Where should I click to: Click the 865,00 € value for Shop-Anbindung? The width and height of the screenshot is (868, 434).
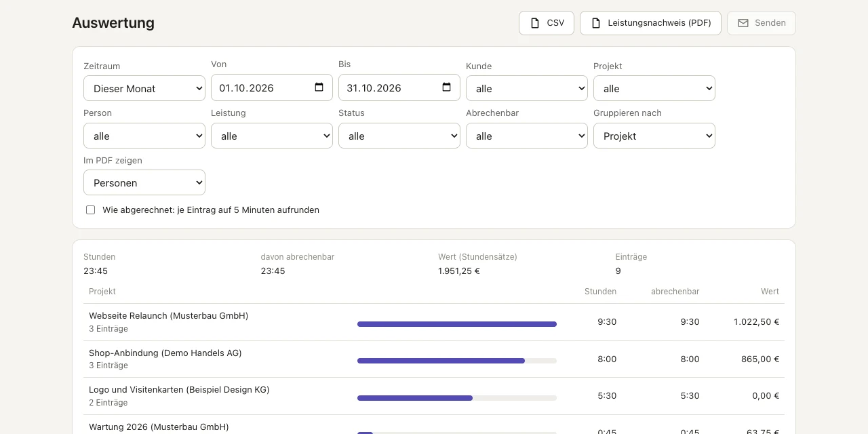tap(760, 359)
